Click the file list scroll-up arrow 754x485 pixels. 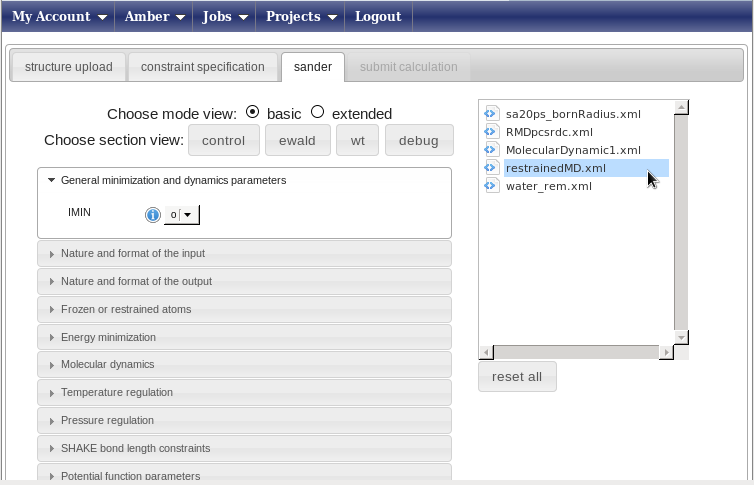[x=681, y=108]
